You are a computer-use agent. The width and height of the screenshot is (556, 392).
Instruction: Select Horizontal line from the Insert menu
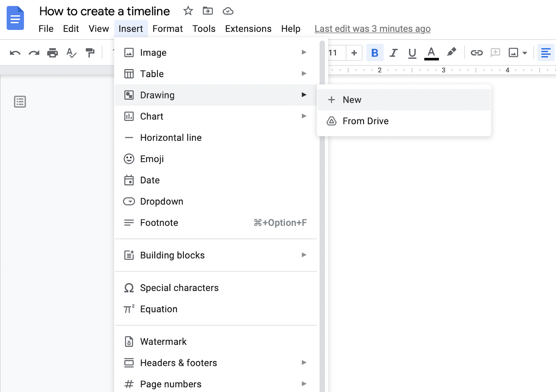171,137
